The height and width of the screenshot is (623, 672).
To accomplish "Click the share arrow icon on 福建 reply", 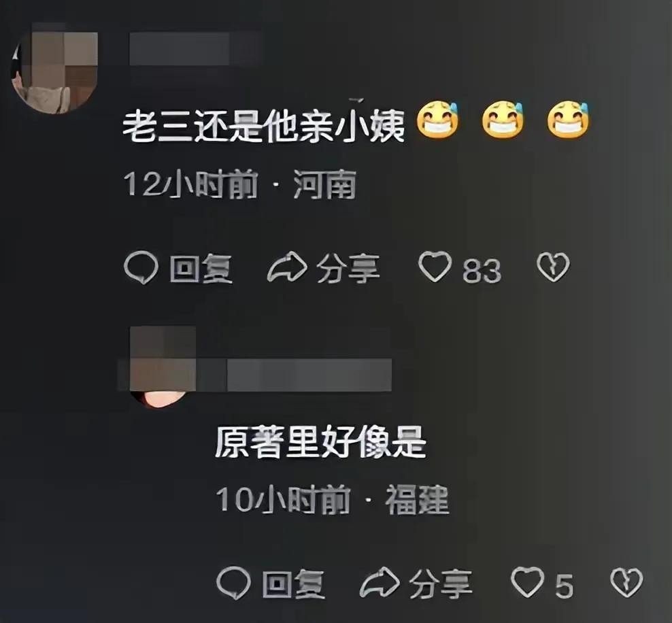I will [x=380, y=583].
